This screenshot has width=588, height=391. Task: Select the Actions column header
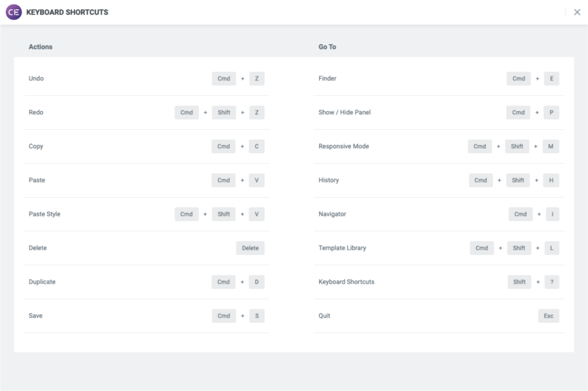coord(40,47)
